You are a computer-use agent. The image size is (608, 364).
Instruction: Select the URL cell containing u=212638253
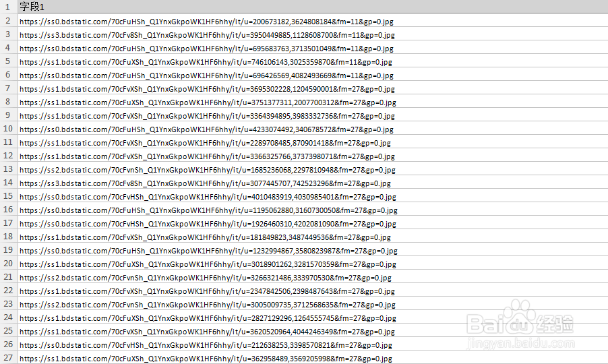pyautogui.click(x=313, y=344)
